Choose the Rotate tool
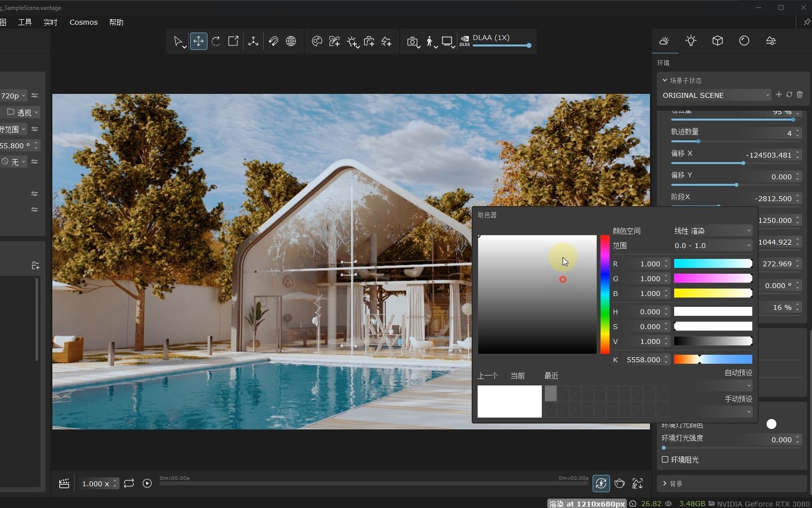The width and height of the screenshot is (812, 508). [x=216, y=42]
